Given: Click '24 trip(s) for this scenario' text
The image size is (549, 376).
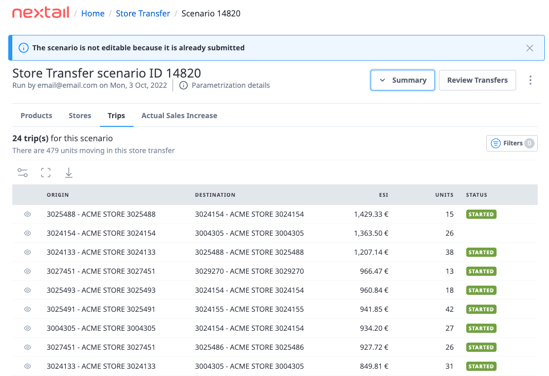Looking at the screenshot, I should [63, 138].
